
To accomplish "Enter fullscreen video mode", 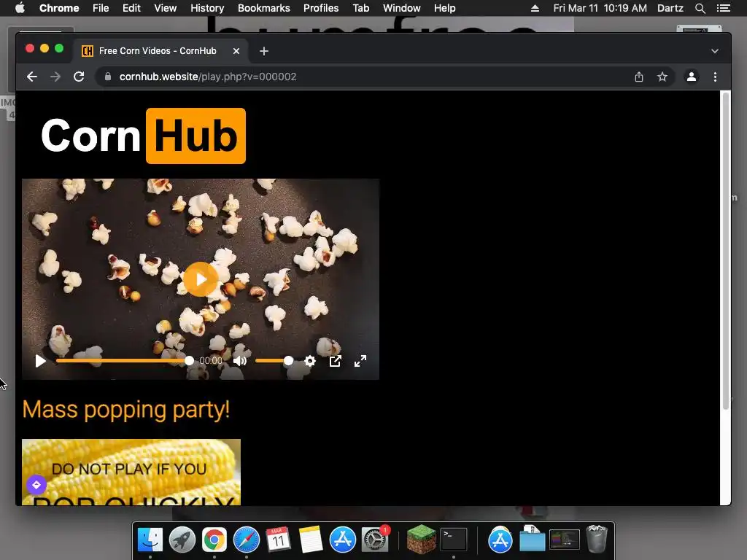I will pyautogui.click(x=360, y=361).
